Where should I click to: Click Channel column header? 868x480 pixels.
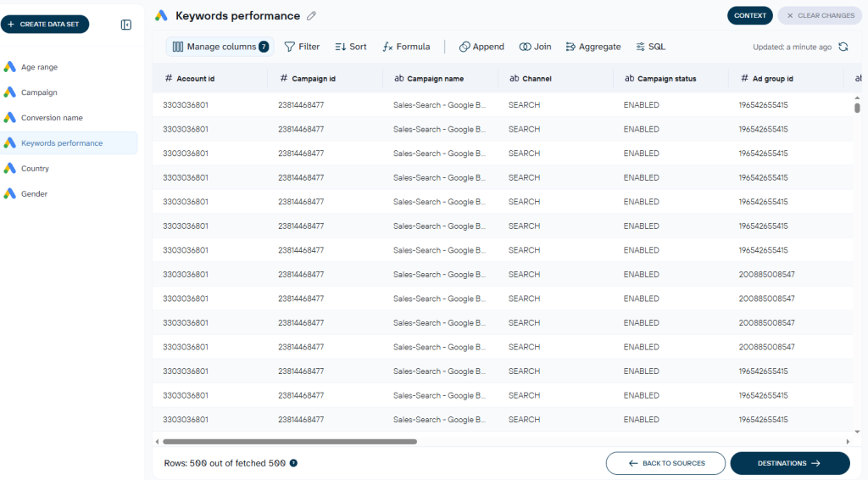tap(555, 79)
